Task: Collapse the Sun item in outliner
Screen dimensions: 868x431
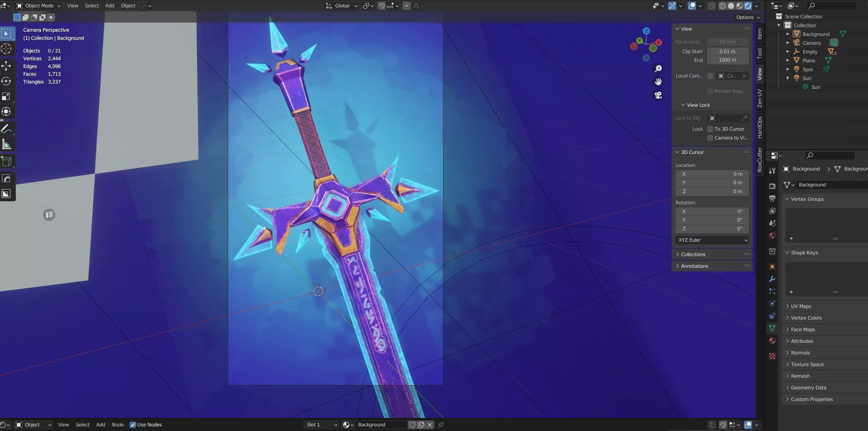Action: point(788,78)
